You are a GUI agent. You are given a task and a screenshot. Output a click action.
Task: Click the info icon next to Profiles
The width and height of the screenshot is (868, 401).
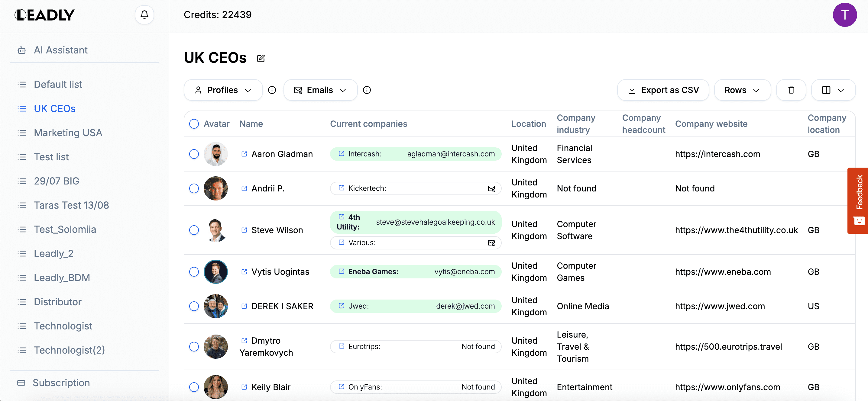[272, 90]
